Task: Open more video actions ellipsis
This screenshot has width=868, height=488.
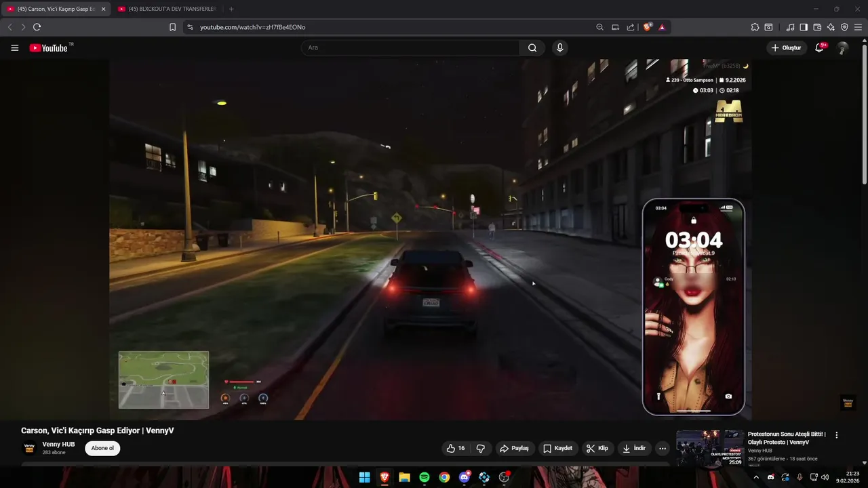Action: pyautogui.click(x=663, y=448)
